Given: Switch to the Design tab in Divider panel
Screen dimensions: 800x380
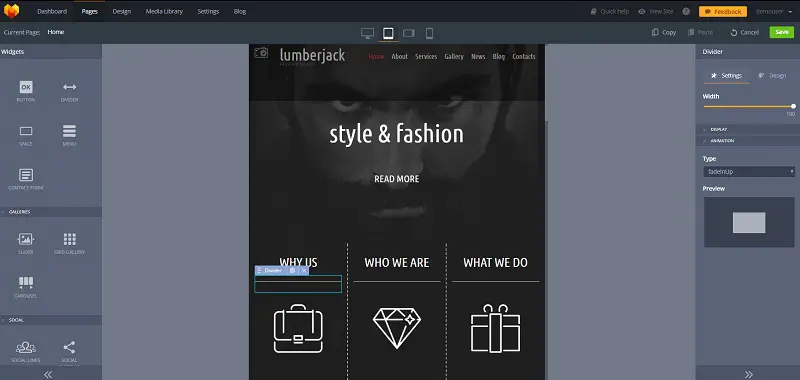Looking at the screenshot, I should 772,75.
